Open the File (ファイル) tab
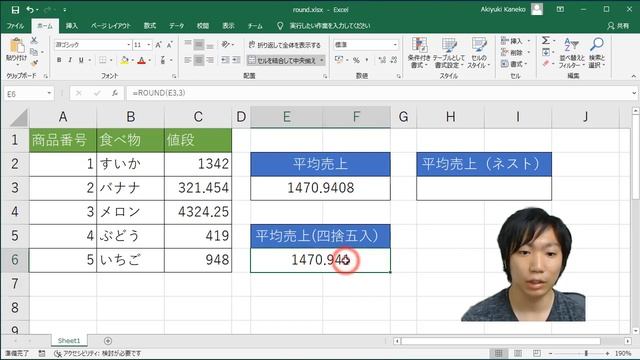640x360 pixels. coord(15,26)
